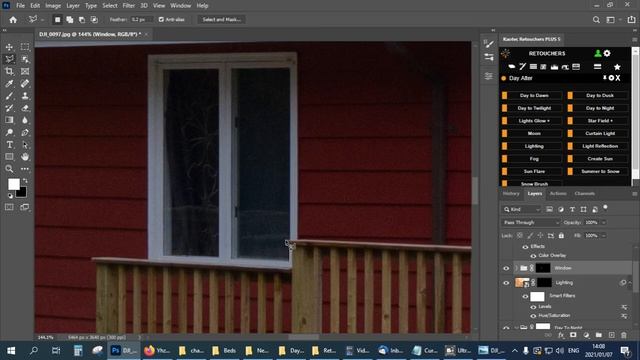Screen dimensions: 640x360
Task: Select the Pen tool
Action: [25, 132]
